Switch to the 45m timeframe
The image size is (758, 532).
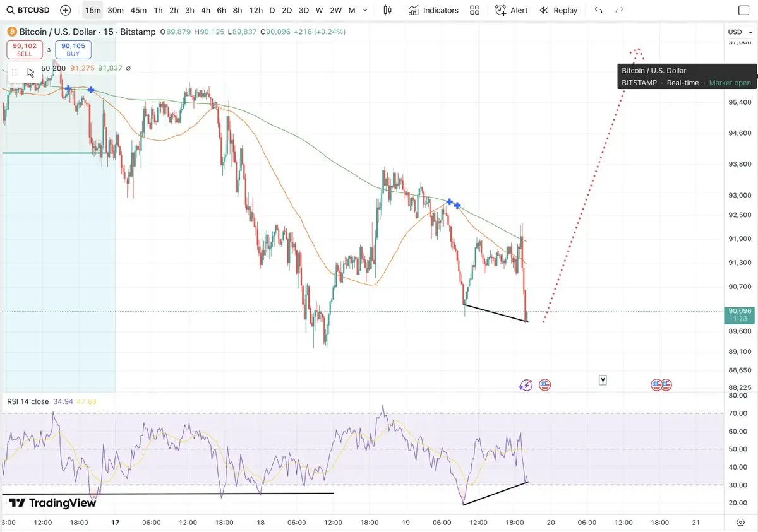(138, 10)
